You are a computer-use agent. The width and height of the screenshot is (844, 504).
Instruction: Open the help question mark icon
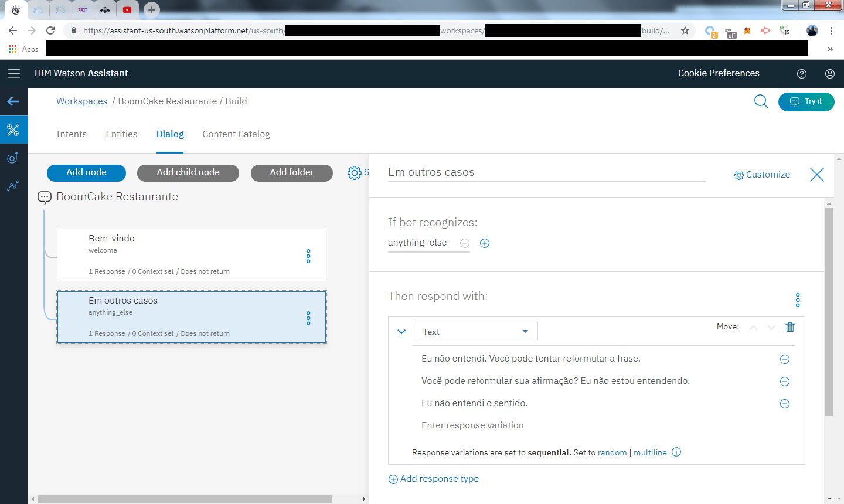(802, 73)
